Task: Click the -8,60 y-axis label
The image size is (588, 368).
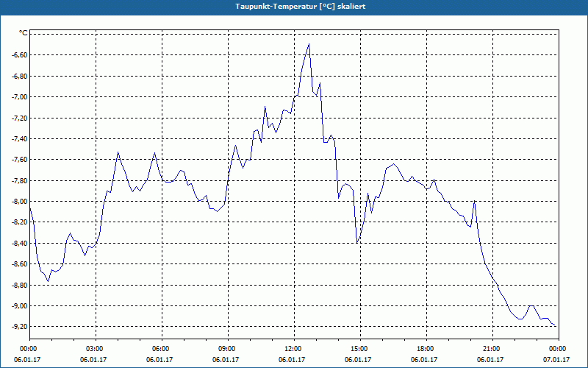Action: pos(20,264)
